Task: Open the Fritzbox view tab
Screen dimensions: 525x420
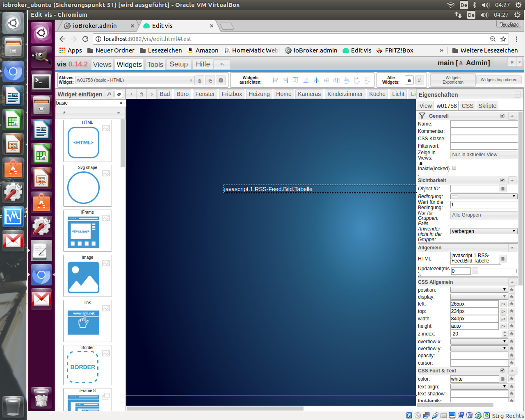Action: click(x=232, y=94)
